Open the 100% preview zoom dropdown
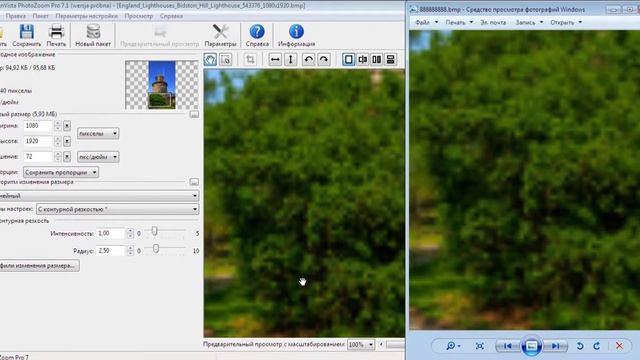The height and width of the screenshot is (360, 640). coord(361,344)
